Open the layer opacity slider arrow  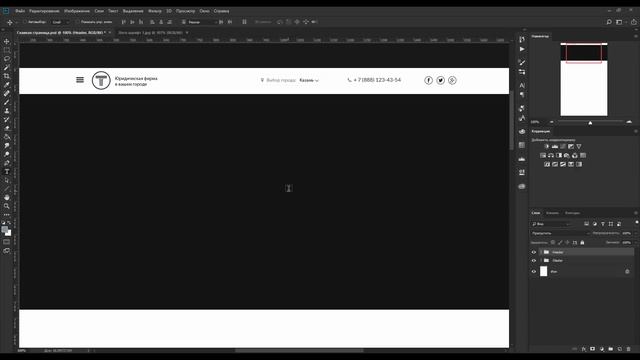(636, 233)
